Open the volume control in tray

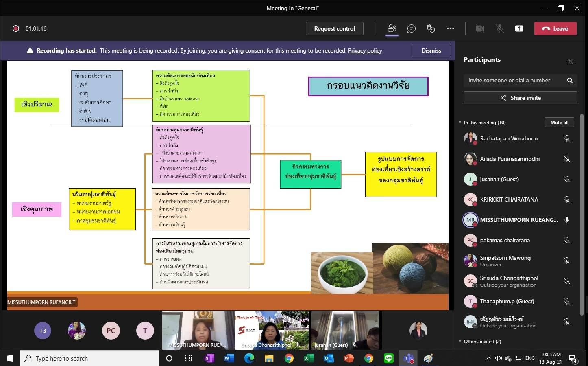[x=498, y=358]
